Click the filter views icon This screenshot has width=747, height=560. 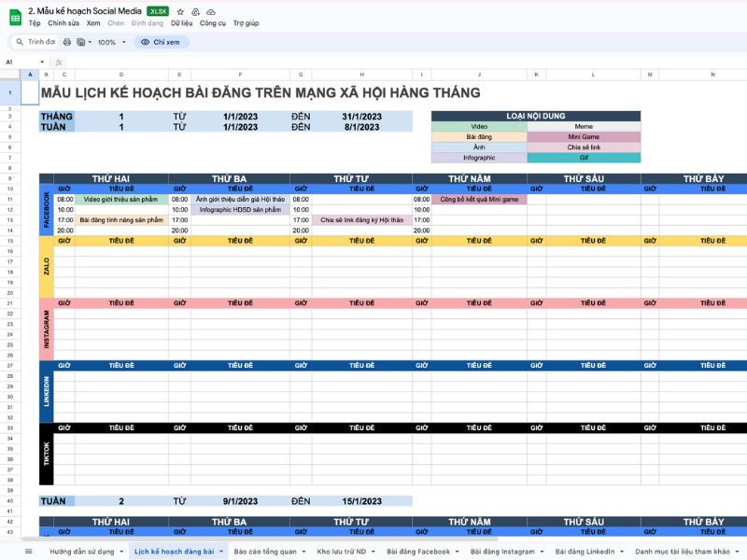click(x=83, y=42)
